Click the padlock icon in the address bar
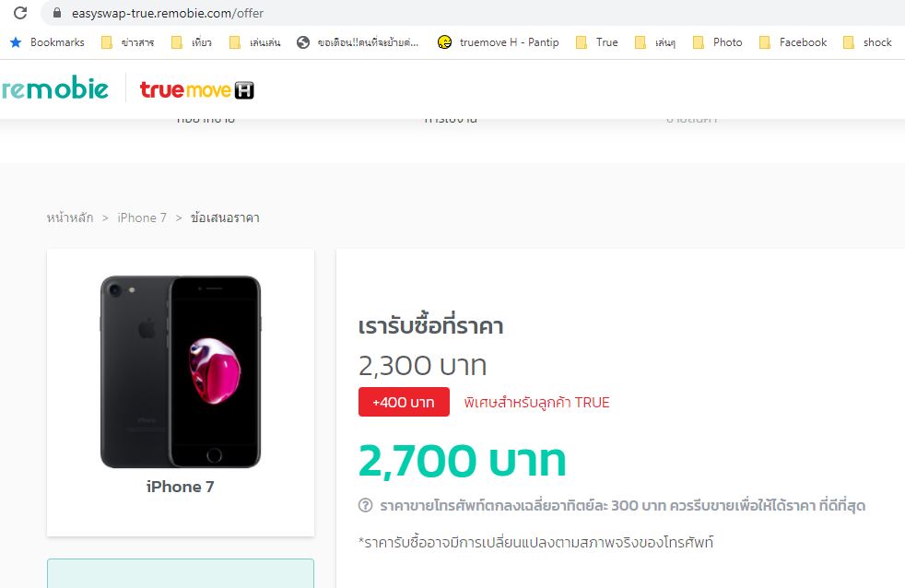905x588 pixels. coord(57,13)
